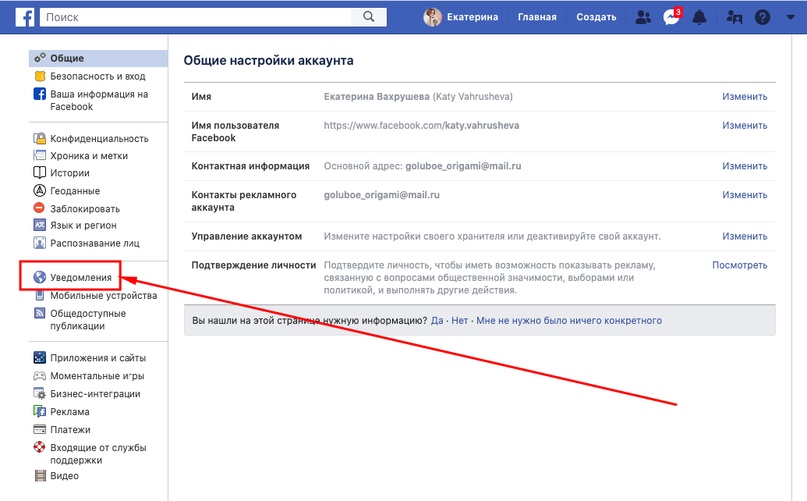Click red block icon beside Заблокировать
The height and width of the screenshot is (501, 807).
(40, 208)
